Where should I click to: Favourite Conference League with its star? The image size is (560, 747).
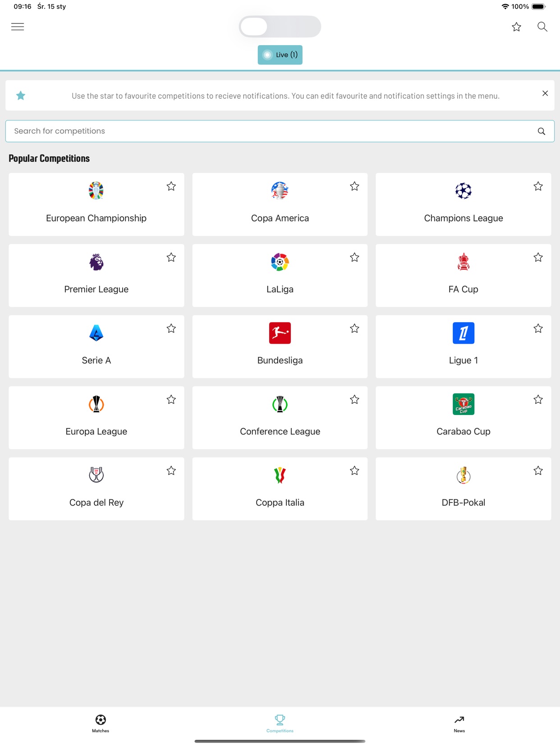pyautogui.click(x=355, y=400)
